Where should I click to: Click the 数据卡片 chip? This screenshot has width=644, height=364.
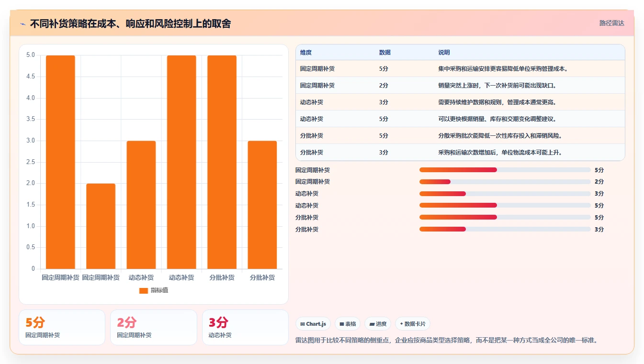click(x=413, y=324)
